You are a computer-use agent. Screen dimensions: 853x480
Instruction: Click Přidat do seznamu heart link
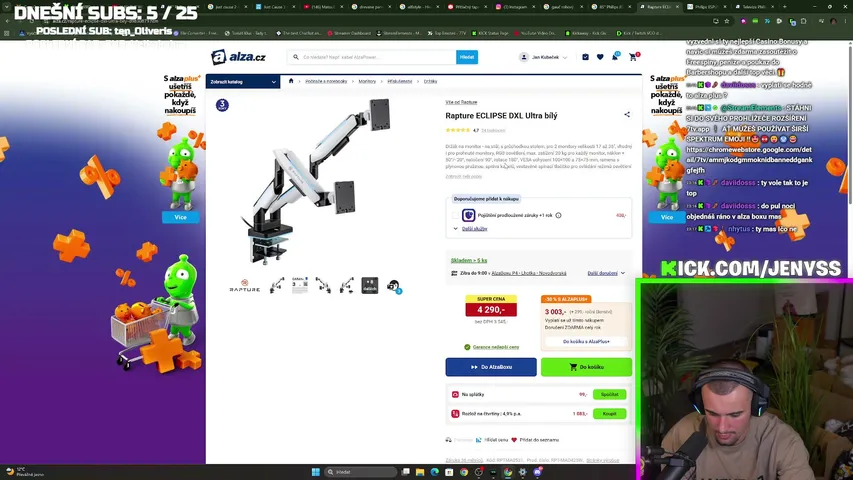pos(535,440)
